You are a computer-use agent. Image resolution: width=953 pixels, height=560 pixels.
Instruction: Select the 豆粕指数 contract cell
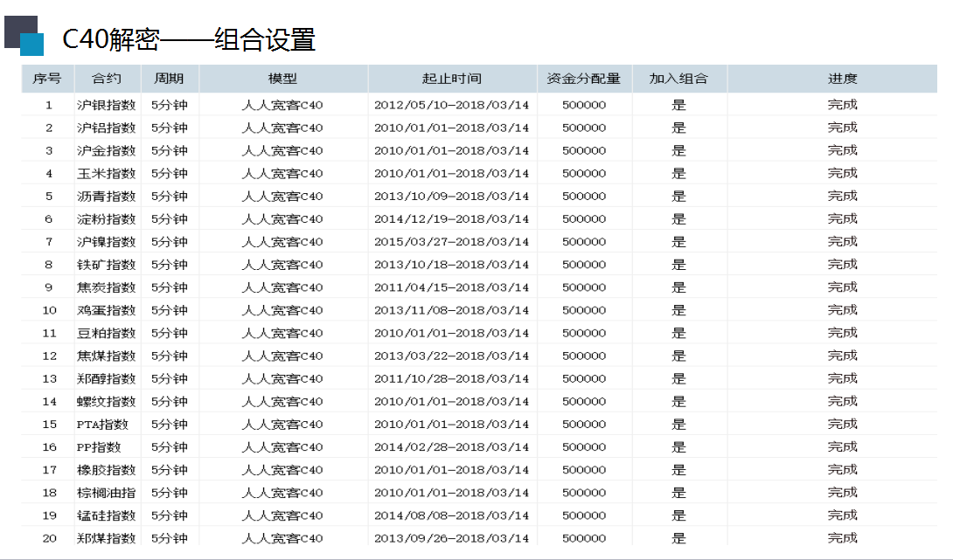107,333
